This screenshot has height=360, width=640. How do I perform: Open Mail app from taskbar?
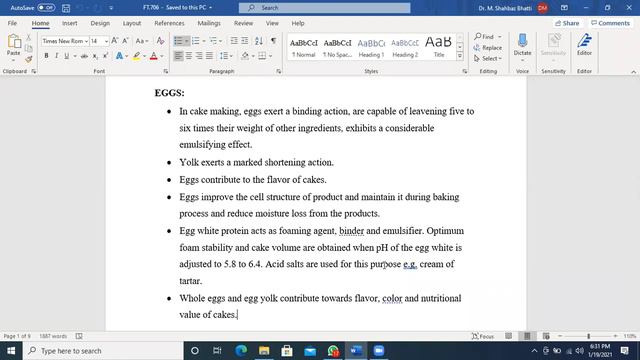(310, 351)
